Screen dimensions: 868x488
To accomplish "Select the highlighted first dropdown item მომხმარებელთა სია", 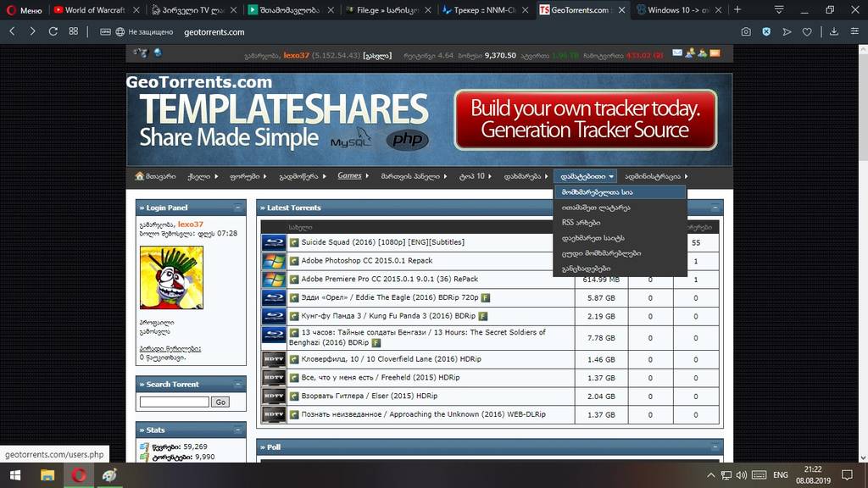I will pos(620,192).
